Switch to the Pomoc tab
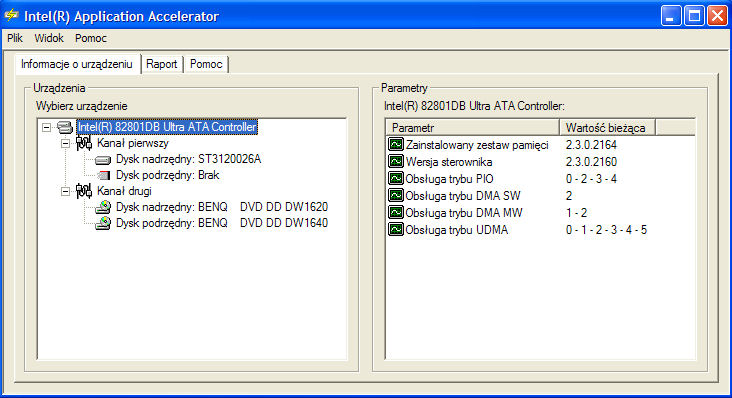Viewport: 732px width, 398px height. coord(206,64)
